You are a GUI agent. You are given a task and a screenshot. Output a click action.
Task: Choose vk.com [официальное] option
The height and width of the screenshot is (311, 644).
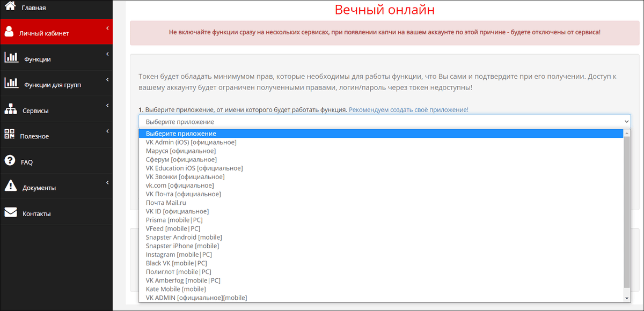(381, 186)
